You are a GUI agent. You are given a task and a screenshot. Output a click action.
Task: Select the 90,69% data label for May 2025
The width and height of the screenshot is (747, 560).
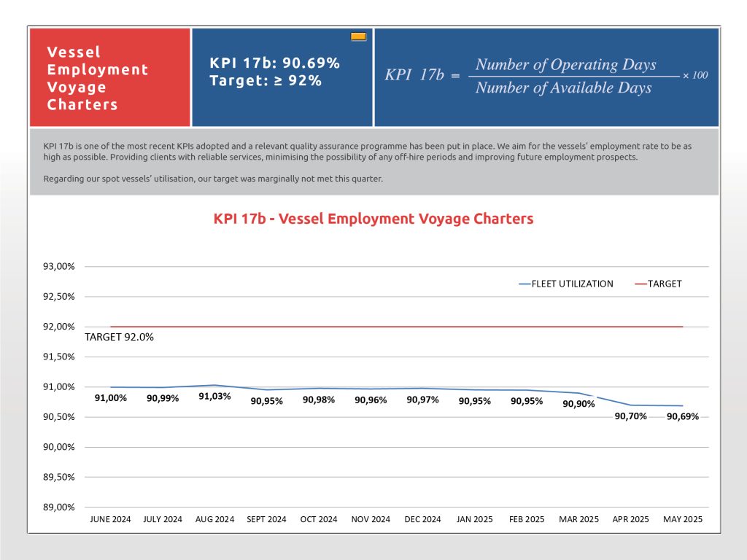683,416
